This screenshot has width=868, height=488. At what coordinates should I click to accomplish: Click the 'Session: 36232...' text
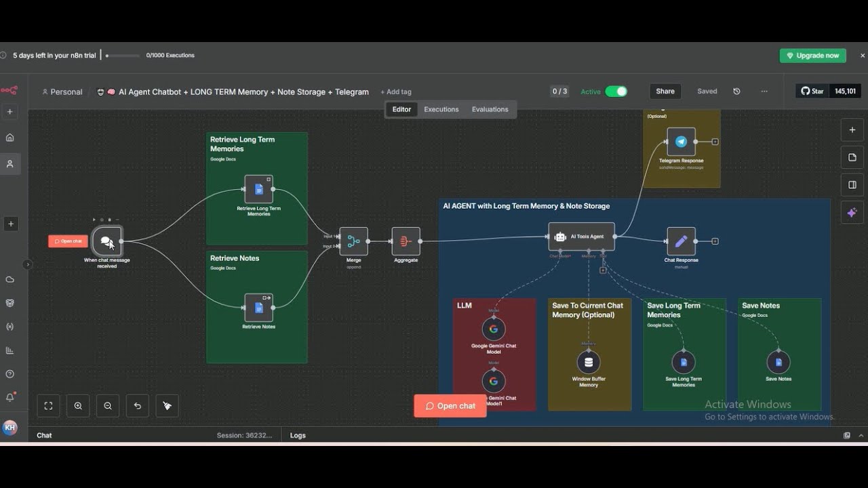pos(244,435)
